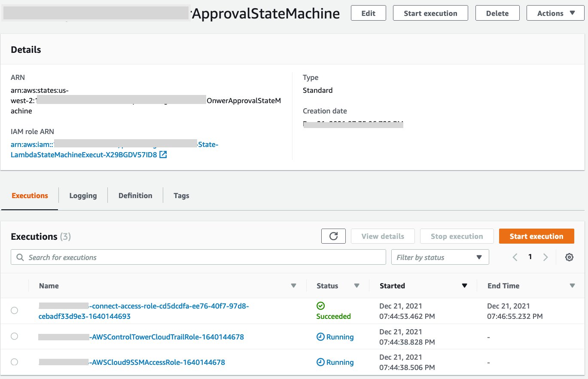Sort by Status column arrow
588x379 pixels.
[356, 286]
